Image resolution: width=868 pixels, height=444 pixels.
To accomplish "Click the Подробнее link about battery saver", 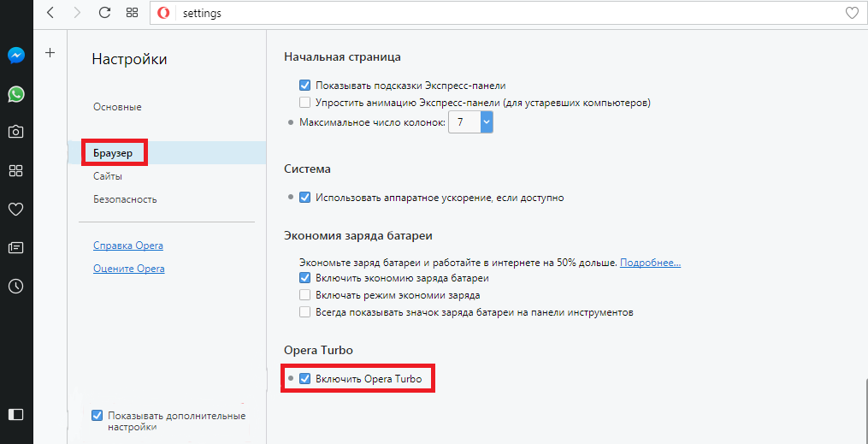I will pyautogui.click(x=650, y=263).
